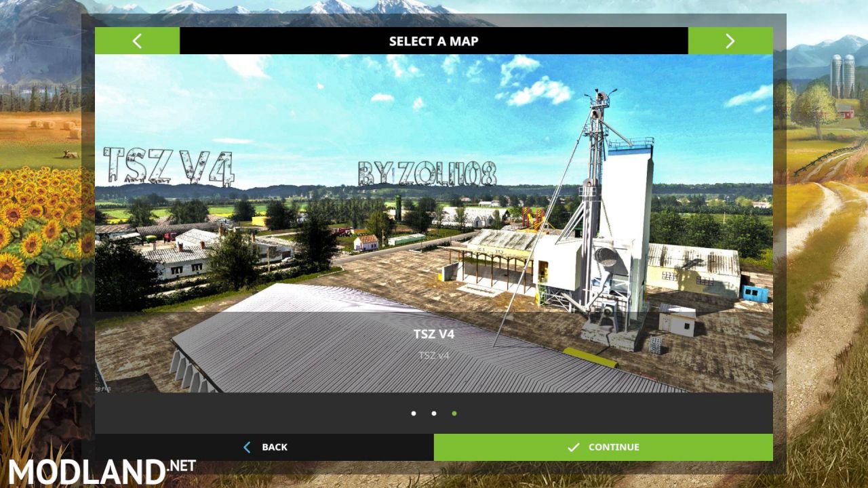Click the Back button
Screen dimensions: 868x488
pos(264,447)
